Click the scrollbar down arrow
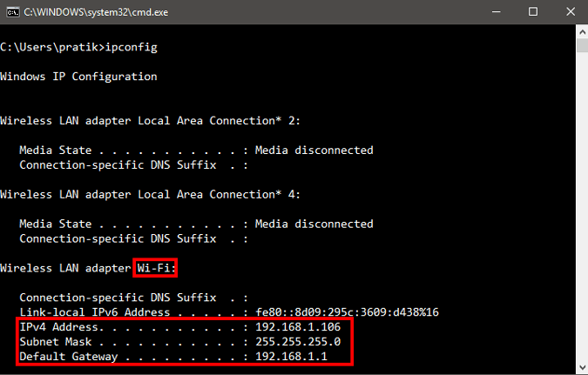 click(582, 367)
